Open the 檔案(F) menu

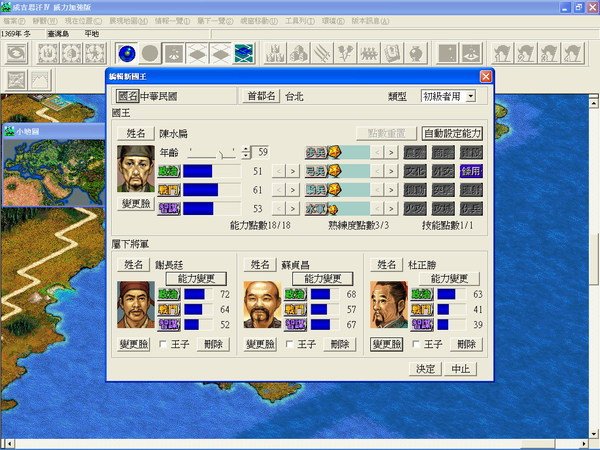[x=14, y=21]
